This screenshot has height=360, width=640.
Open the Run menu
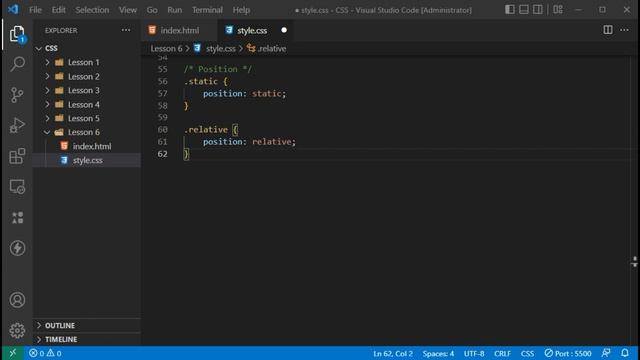[175, 10]
